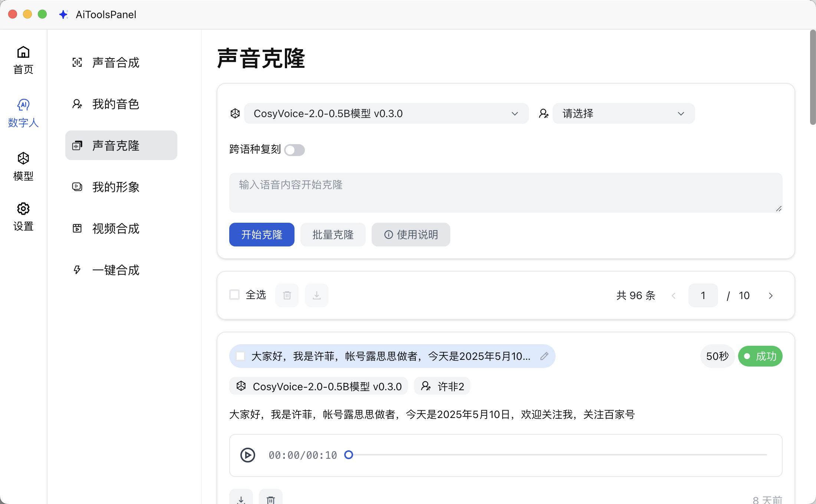Image resolution: width=816 pixels, height=504 pixels.
Task: Click the voice content text area
Action: [506, 193]
